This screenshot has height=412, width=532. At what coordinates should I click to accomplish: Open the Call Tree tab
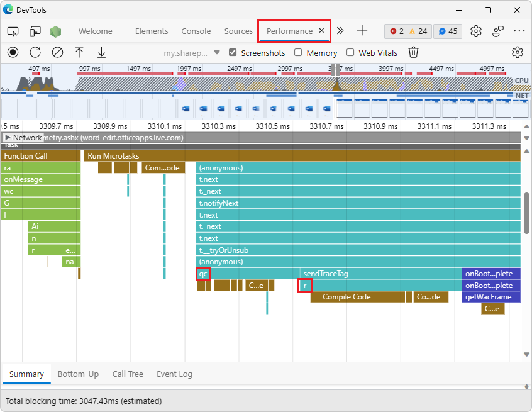128,374
